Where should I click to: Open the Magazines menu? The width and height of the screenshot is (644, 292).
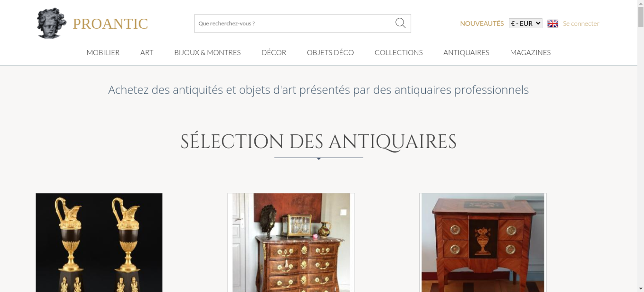pyautogui.click(x=530, y=52)
